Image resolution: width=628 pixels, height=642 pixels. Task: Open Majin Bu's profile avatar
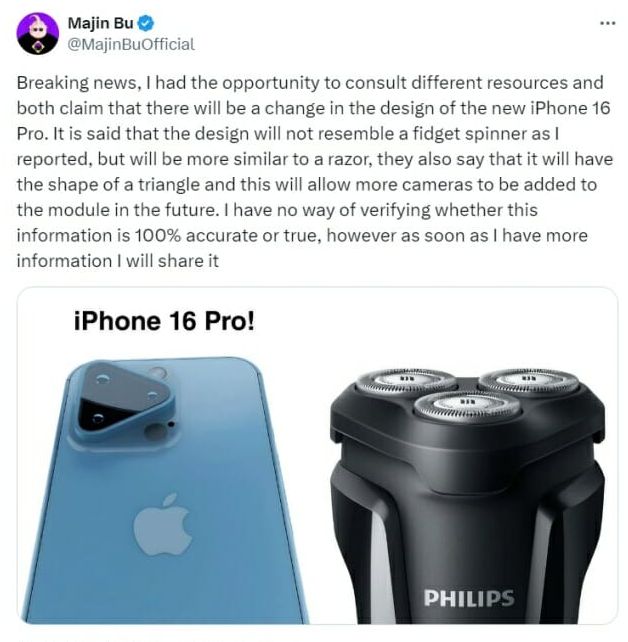pyautogui.click(x=38, y=34)
